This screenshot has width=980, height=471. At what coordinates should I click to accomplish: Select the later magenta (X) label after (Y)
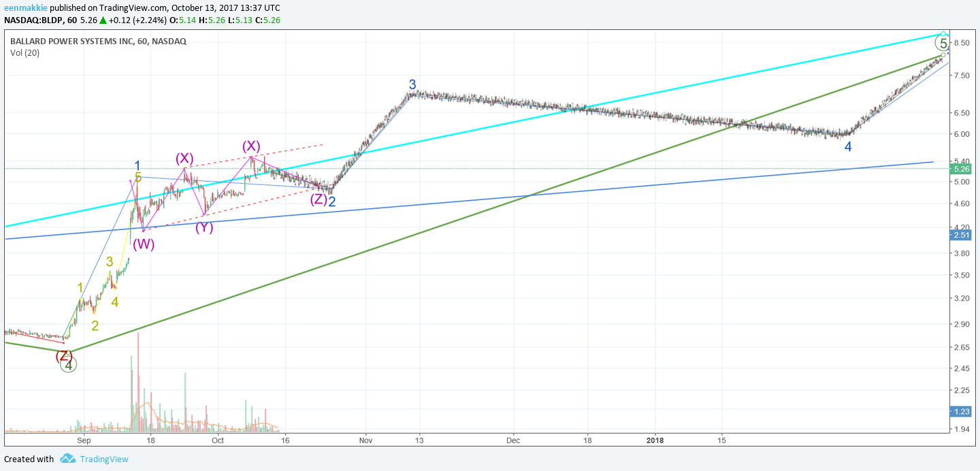point(252,146)
